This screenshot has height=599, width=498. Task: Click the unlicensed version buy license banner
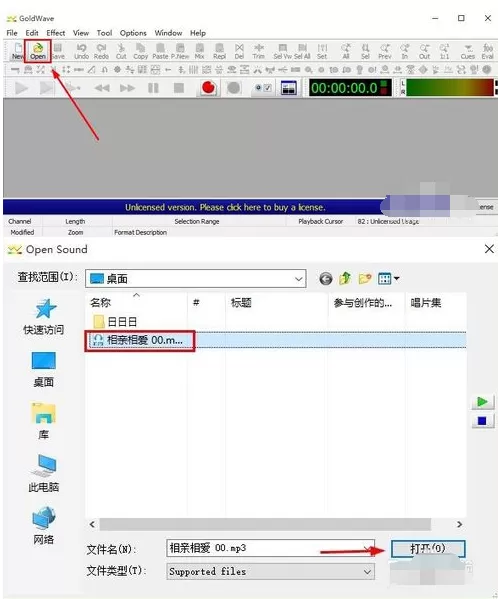tap(225, 207)
